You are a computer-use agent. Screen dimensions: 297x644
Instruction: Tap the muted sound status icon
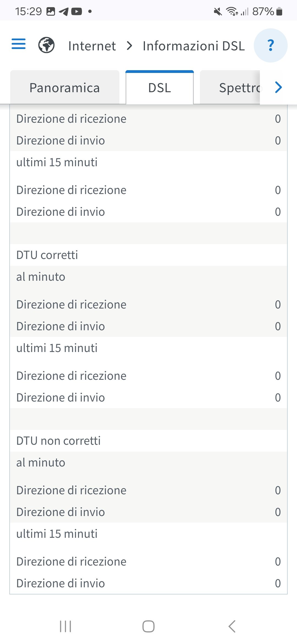click(x=218, y=12)
